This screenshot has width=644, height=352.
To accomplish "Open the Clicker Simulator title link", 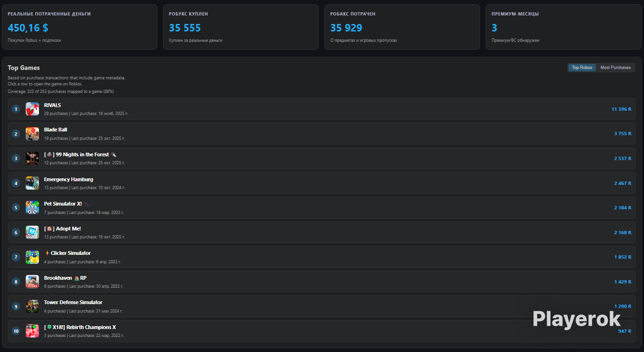I will (x=67, y=253).
